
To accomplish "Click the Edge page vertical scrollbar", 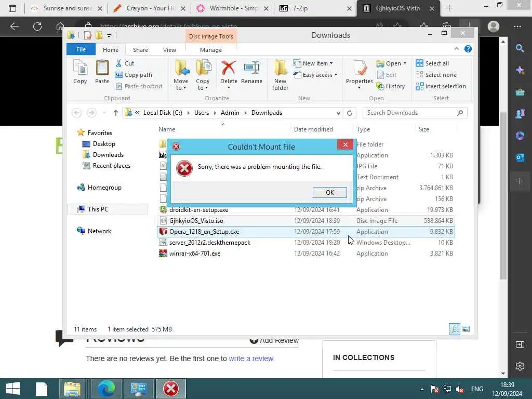I will 503,195.
